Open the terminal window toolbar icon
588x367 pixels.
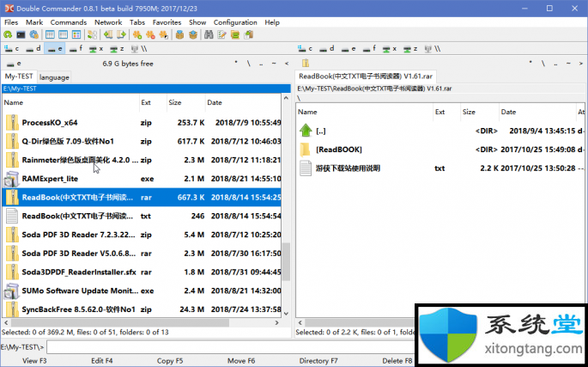pos(21,35)
